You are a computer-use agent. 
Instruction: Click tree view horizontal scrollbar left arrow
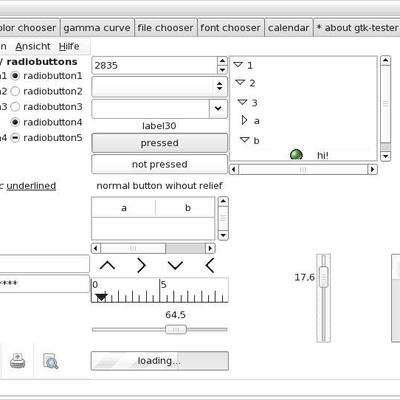(234, 169)
